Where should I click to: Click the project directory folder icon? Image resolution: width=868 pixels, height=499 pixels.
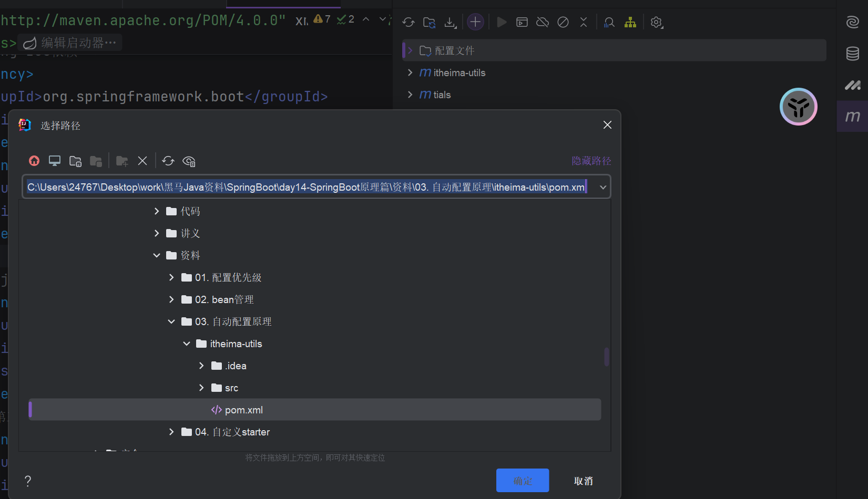tap(75, 161)
